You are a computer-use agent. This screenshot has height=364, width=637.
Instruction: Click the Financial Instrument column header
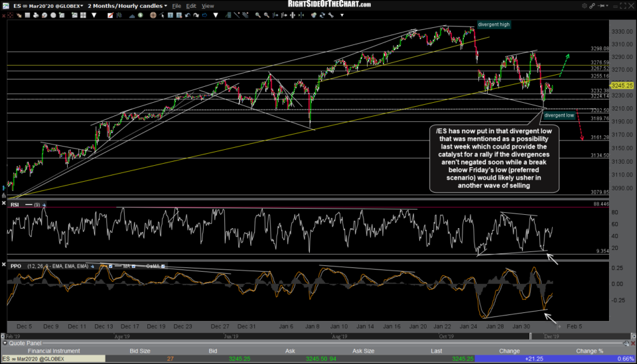tap(54, 351)
